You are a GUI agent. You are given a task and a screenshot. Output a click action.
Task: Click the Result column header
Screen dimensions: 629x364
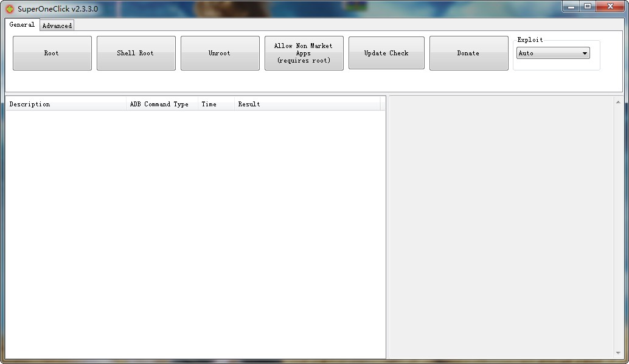pos(307,105)
